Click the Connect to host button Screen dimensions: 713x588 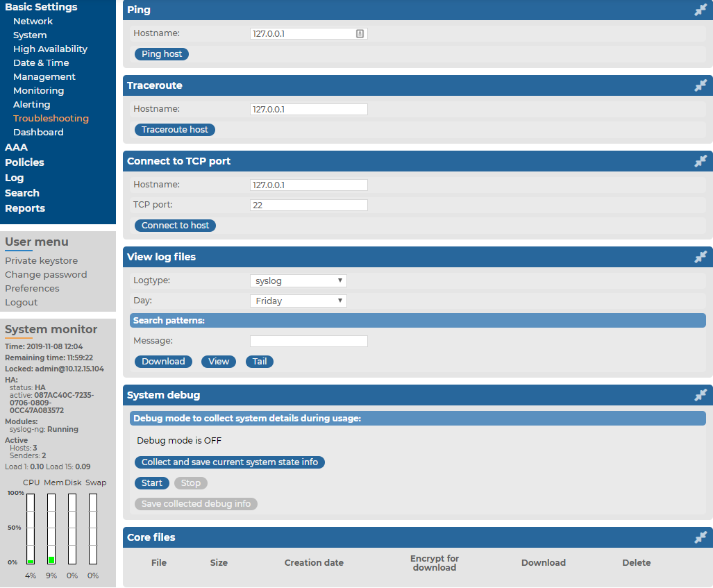point(175,226)
